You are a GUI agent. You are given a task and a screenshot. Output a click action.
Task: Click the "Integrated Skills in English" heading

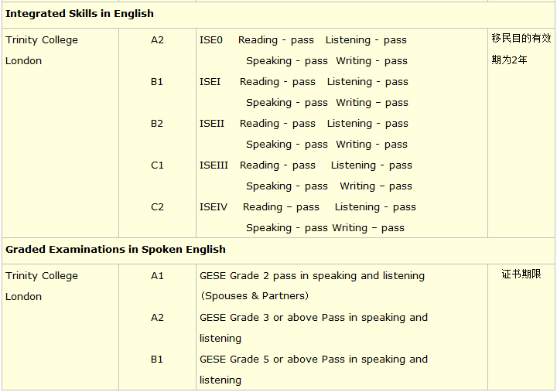(80, 14)
